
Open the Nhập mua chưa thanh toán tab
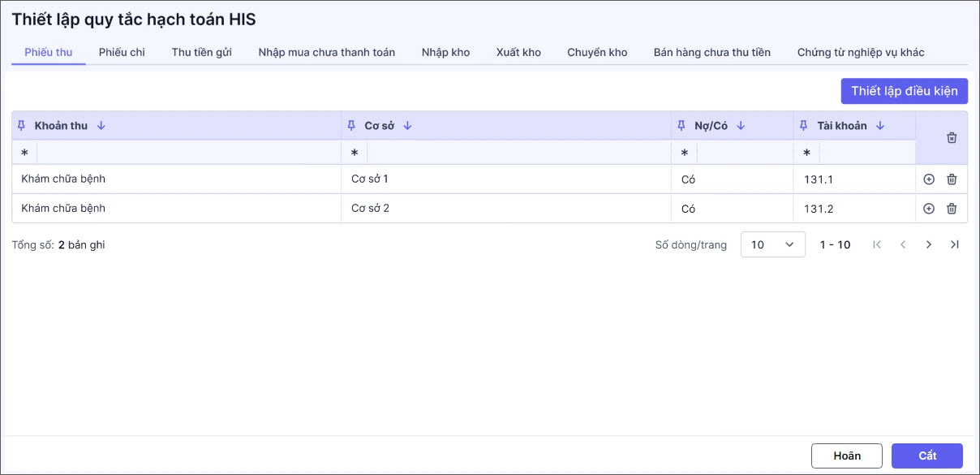tap(326, 53)
